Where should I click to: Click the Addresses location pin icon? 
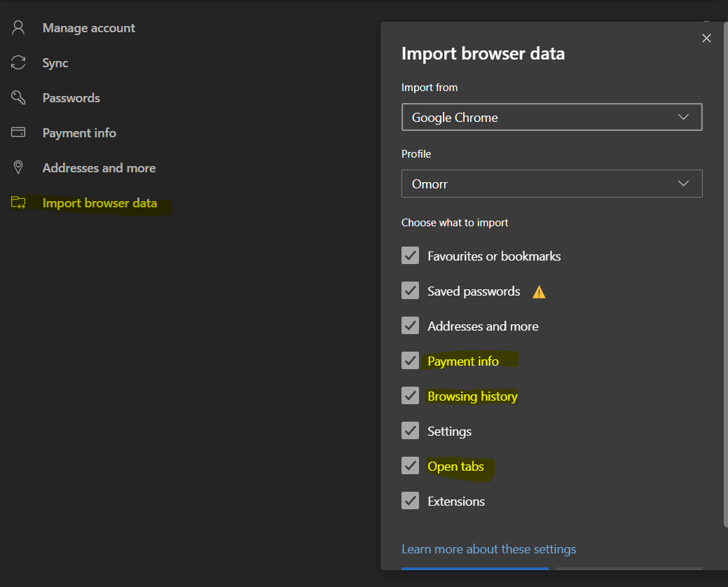click(18, 168)
